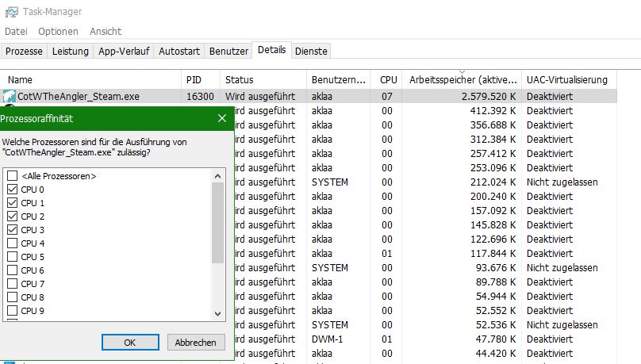Click the PID value 16300
Viewport: 641px width, 364px height.
pyautogui.click(x=200, y=97)
